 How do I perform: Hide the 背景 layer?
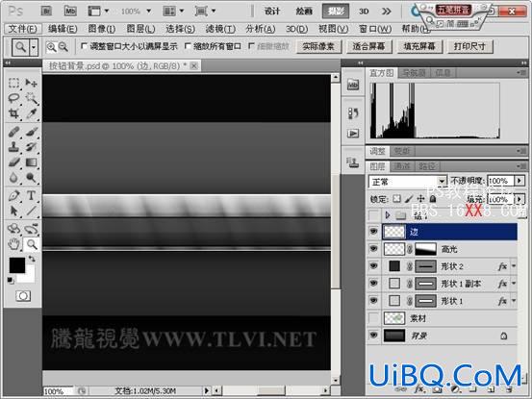point(373,336)
